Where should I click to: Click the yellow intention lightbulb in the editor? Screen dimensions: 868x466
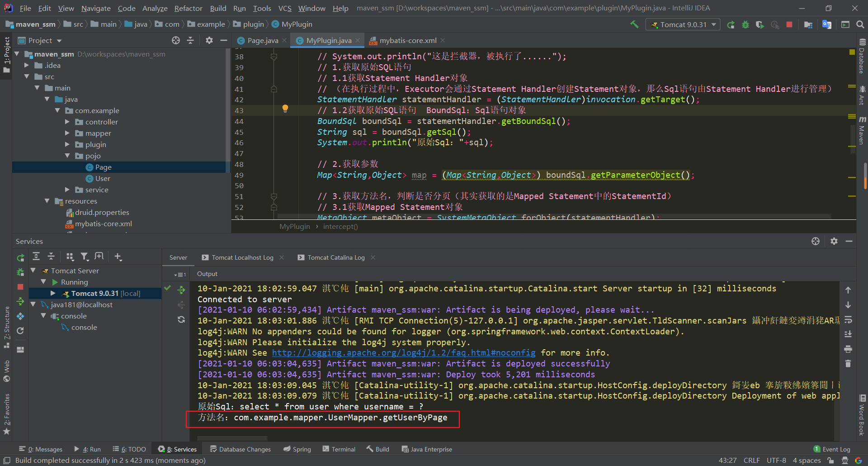pyautogui.click(x=285, y=109)
